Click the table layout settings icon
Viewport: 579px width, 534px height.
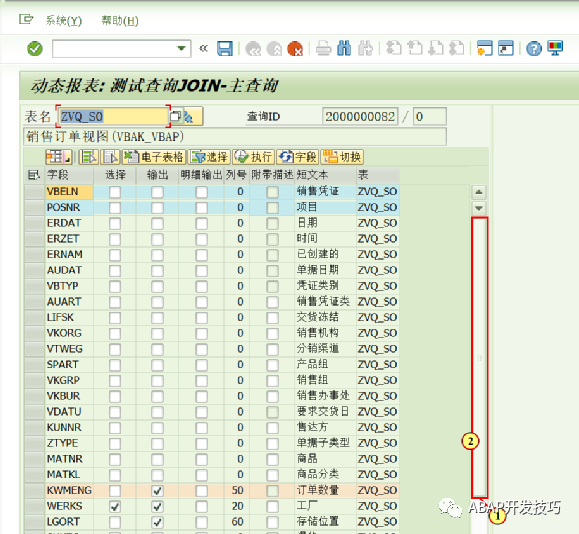pos(58,157)
